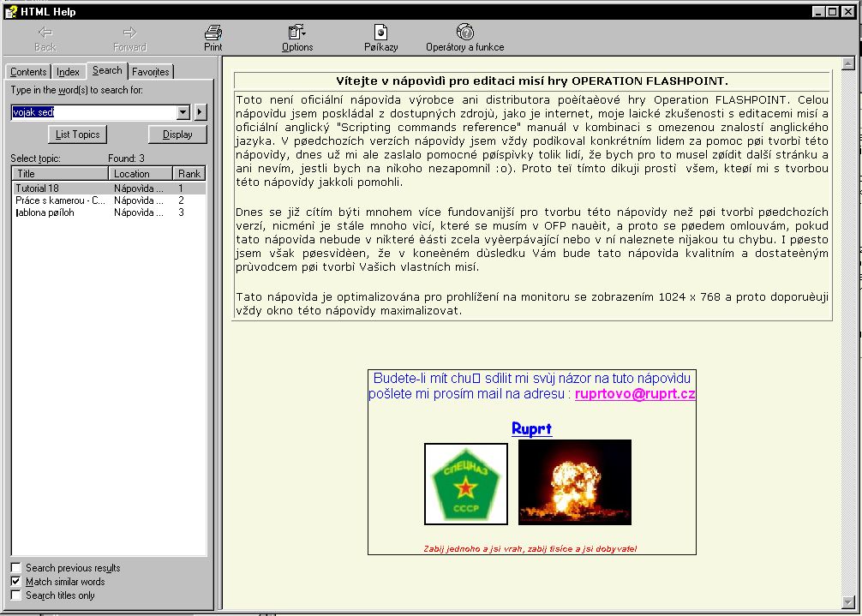
Task: Select the Iablona pøíloh topic
Action: (109, 212)
